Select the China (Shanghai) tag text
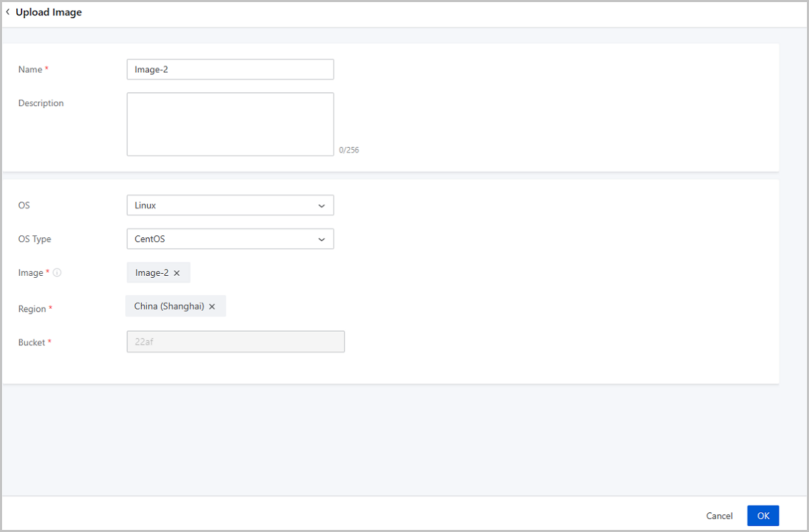The image size is (809, 532). pyautogui.click(x=169, y=307)
